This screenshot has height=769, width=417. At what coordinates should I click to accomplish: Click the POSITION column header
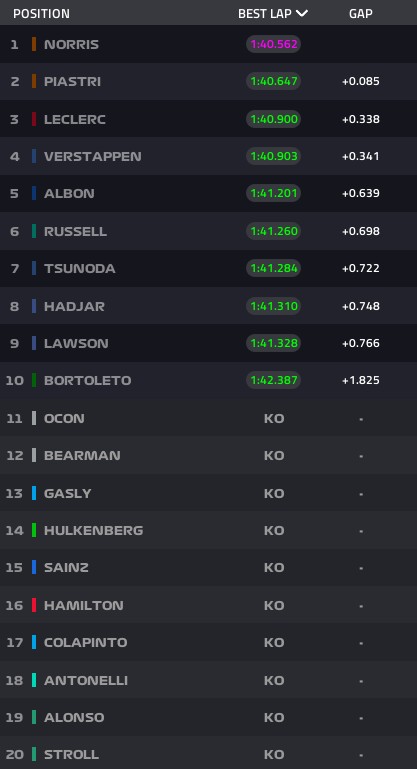pyautogui.click(x=41, y=14)
